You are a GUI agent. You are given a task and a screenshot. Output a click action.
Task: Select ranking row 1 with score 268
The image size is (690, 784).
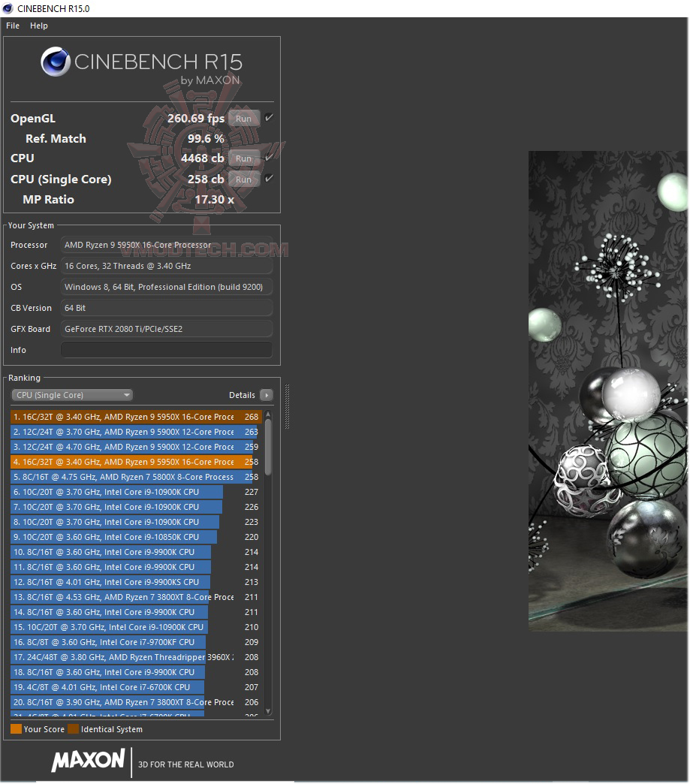pyautogui.click(x=136, y=417)
